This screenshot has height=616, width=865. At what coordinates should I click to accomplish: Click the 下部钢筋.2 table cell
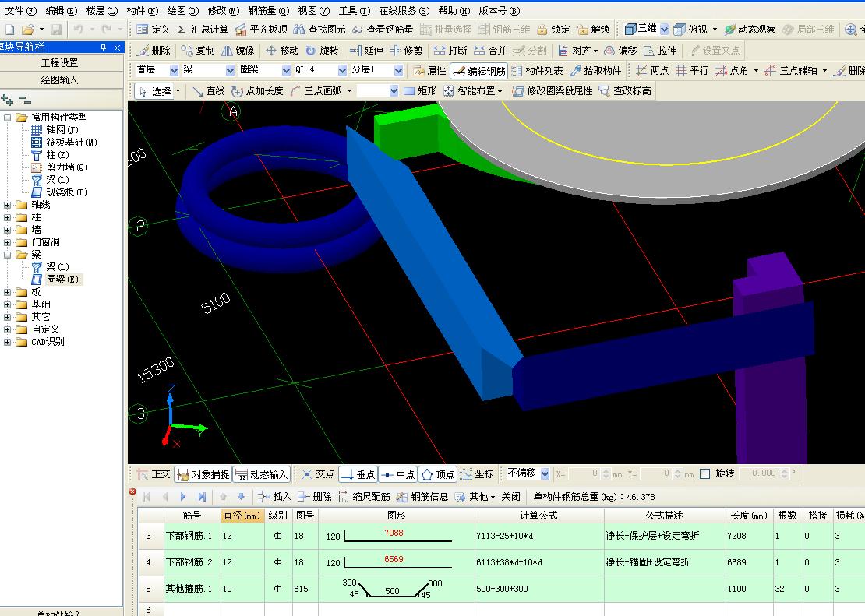click(x=192, y=562)
